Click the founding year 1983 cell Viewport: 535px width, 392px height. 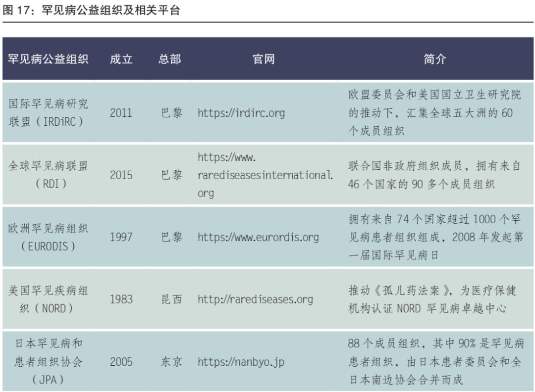[121, 299]
